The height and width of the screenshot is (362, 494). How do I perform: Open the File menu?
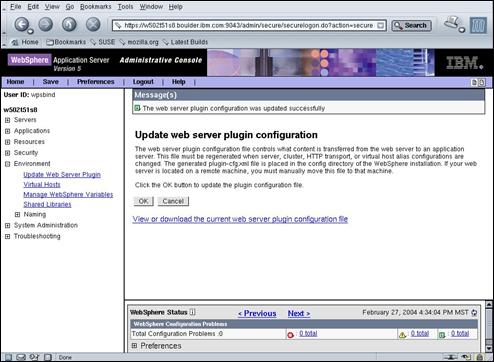pos(16,7)
